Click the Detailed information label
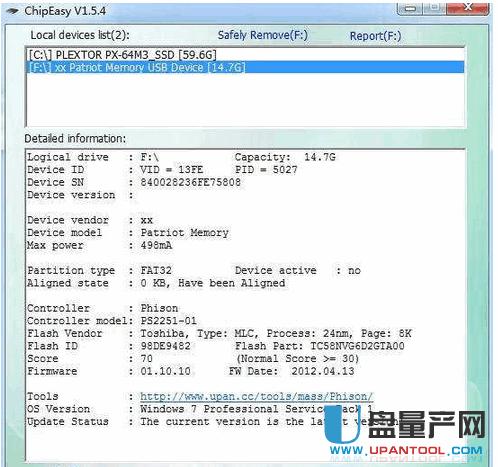This screenshot has width=498, height=467. click(75, 138)
